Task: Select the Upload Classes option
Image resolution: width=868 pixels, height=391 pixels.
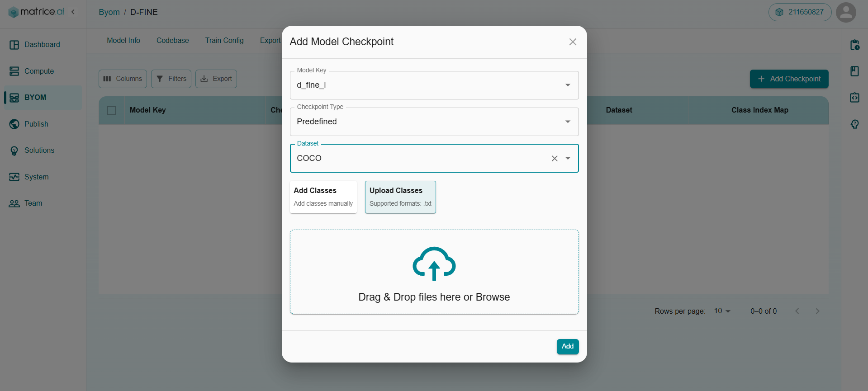Action: coord(400,197)
